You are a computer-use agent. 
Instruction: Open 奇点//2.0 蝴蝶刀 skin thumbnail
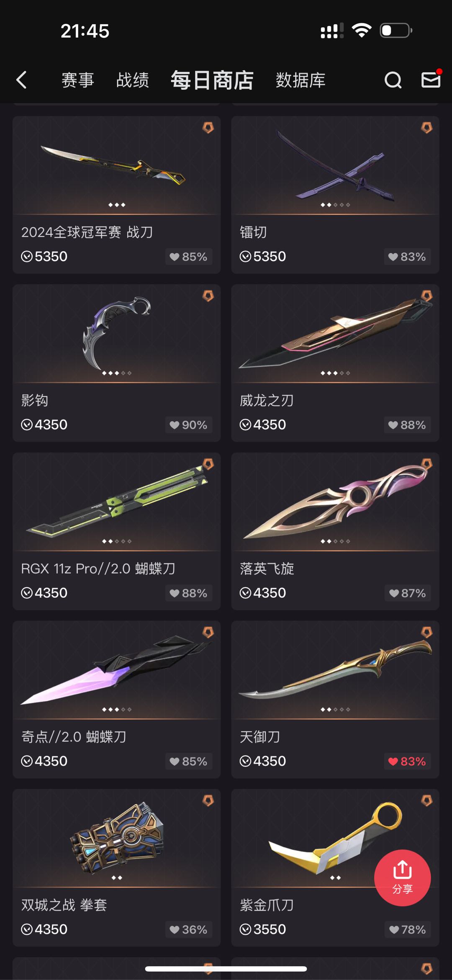click(x=117, y=670)
